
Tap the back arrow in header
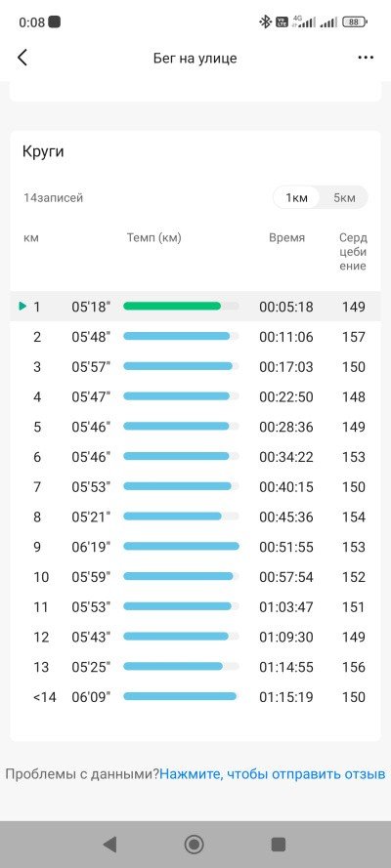pos(22,58)
